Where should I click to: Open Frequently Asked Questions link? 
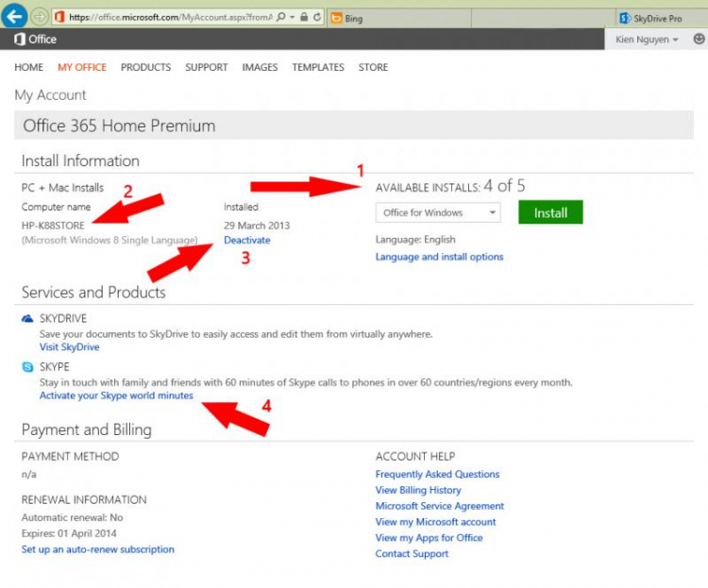(x=437, y=474)
